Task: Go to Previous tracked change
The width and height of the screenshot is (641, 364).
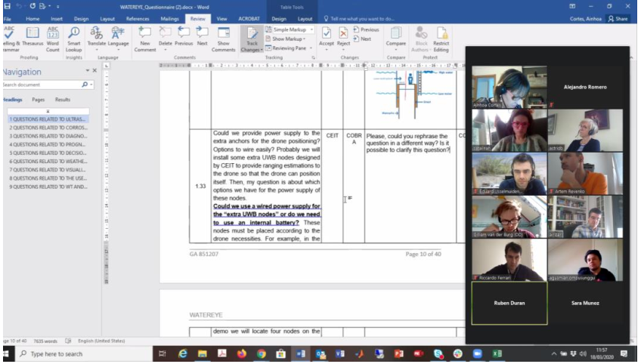Action: (x=366, y=29)
